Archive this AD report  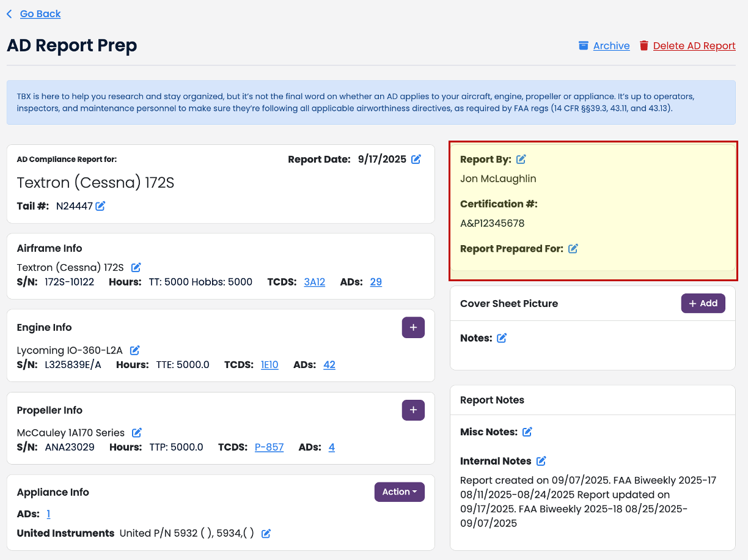click(x=610, y=46)
